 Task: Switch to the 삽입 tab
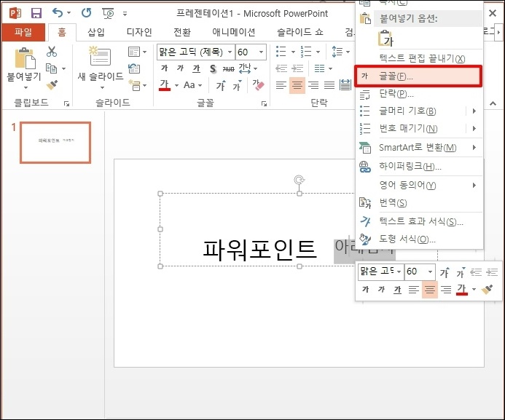pyautogui.click(x=96, y=32)
